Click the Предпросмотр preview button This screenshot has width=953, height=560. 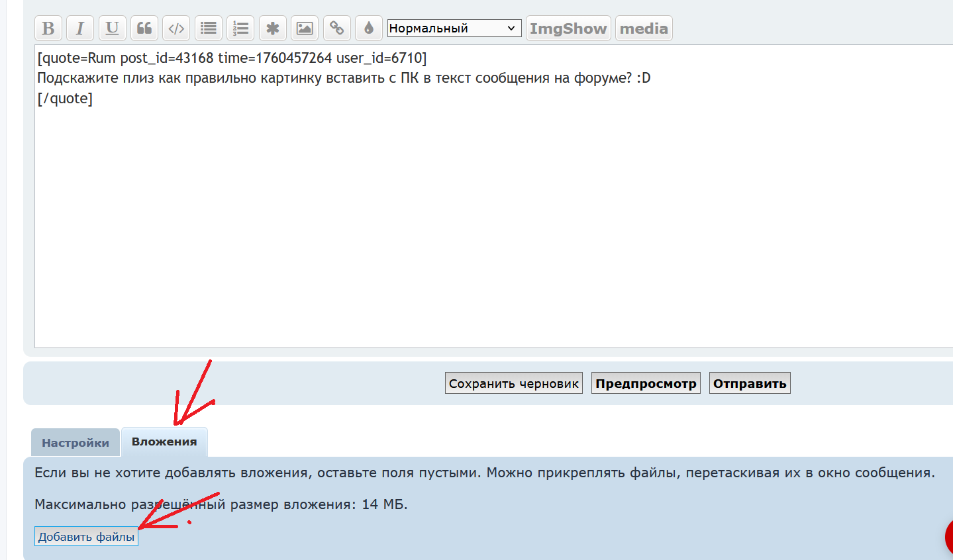[x=646, y=383]
